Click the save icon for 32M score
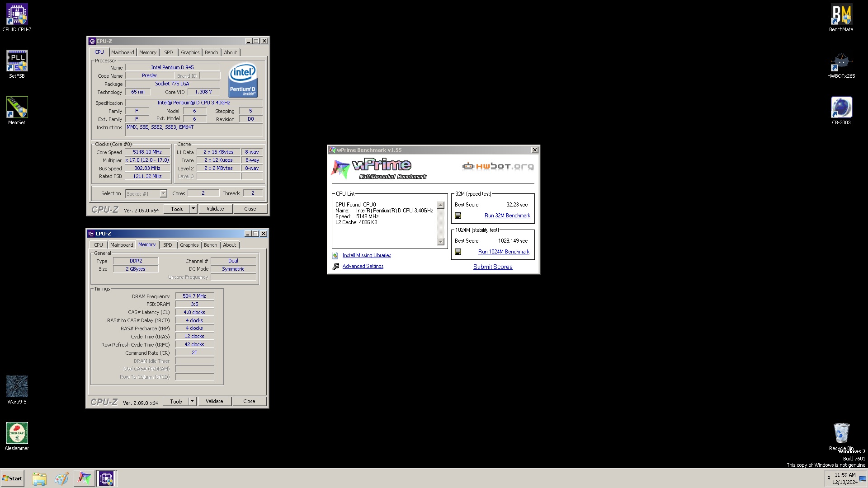 458,216
